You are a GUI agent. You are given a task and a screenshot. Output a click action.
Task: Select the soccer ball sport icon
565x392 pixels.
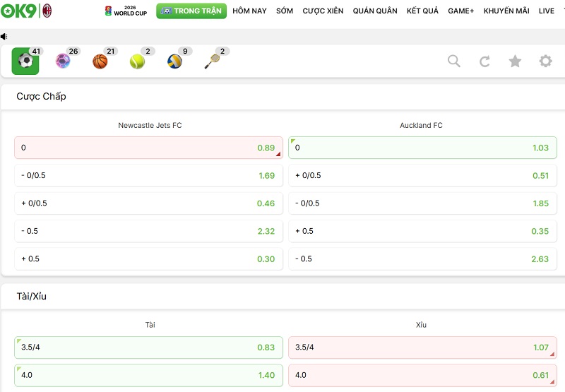[x=25, y=61]
